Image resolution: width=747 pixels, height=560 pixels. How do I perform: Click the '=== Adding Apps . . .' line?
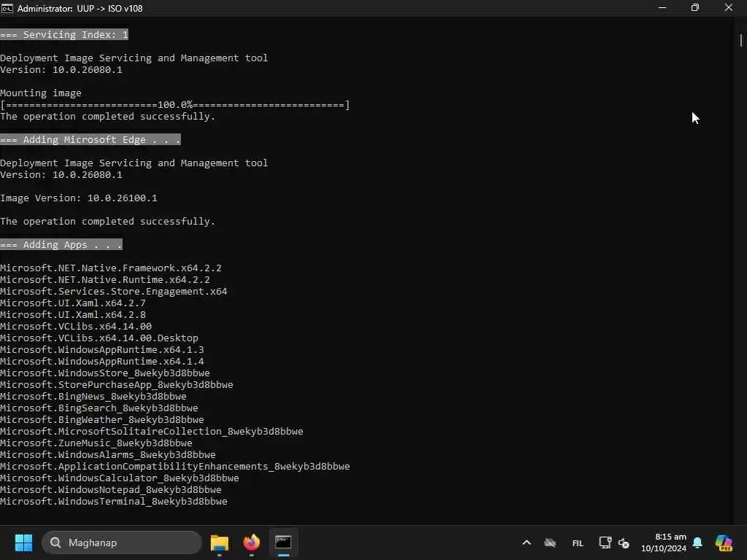click(x=61, y=245)
